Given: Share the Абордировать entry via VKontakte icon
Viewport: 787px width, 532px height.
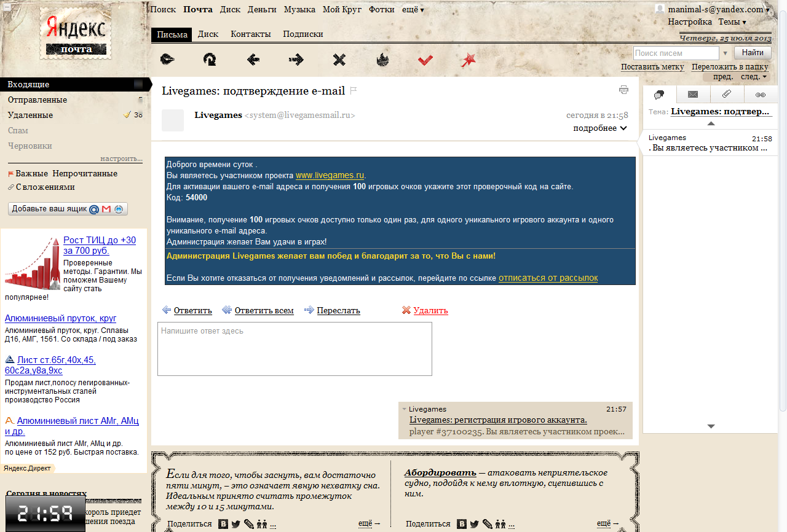Looking at the screenshot, I should coord(462,524).
